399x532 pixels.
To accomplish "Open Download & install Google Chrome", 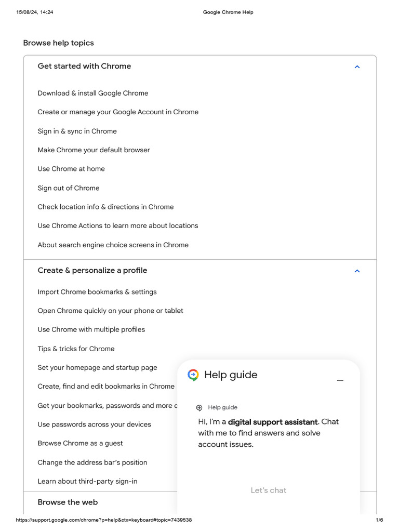I will click(93, 94).
